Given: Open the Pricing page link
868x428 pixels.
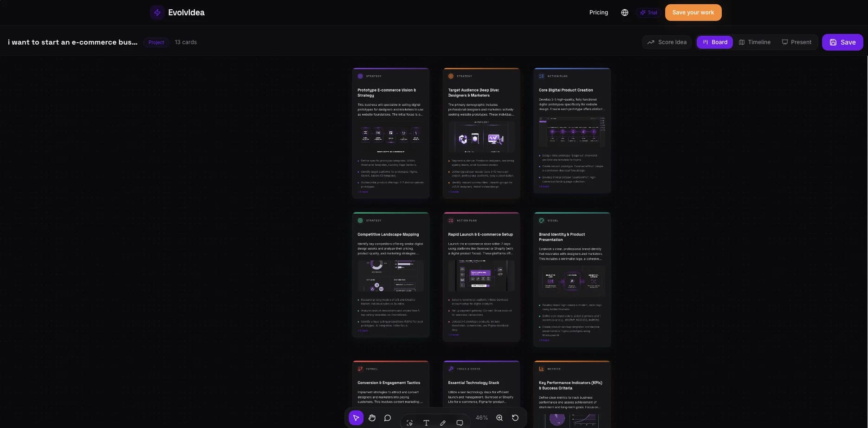Looking at the screenshot, I should pos(598,13).
